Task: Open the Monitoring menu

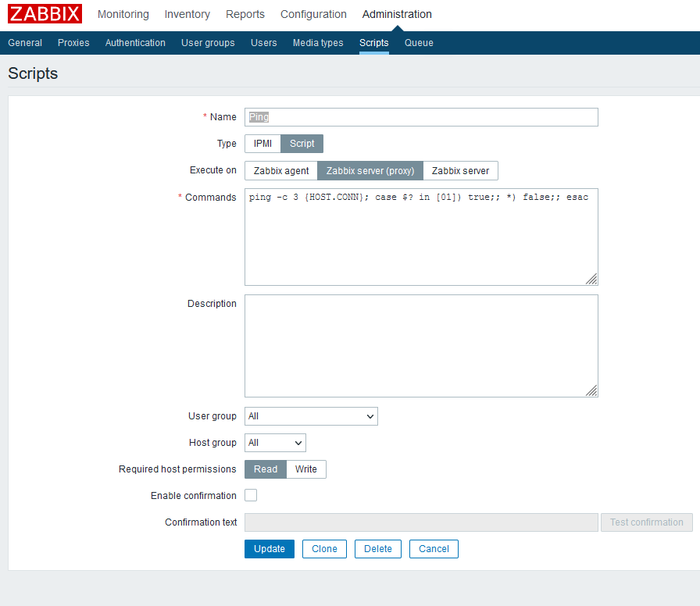Action: coord(123,14)
